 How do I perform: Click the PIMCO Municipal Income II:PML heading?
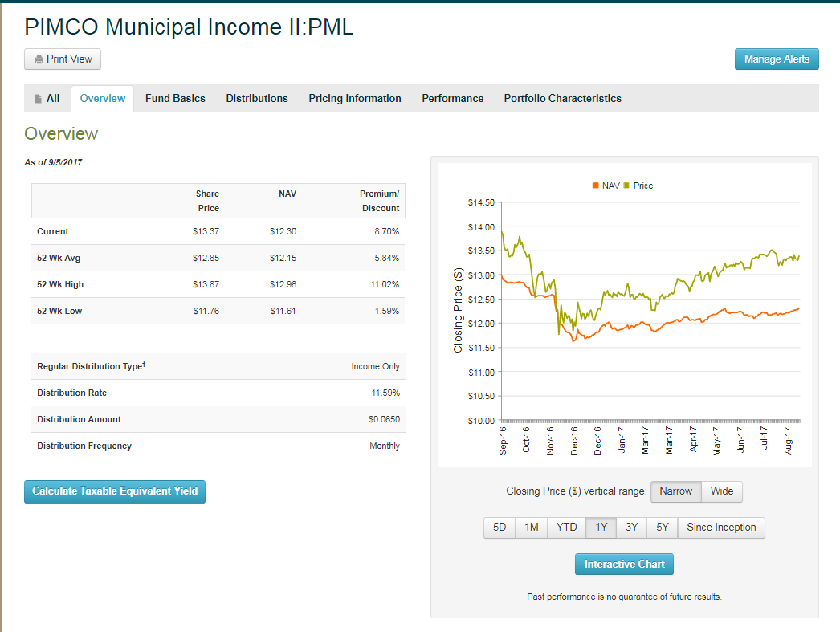point(189,27)
